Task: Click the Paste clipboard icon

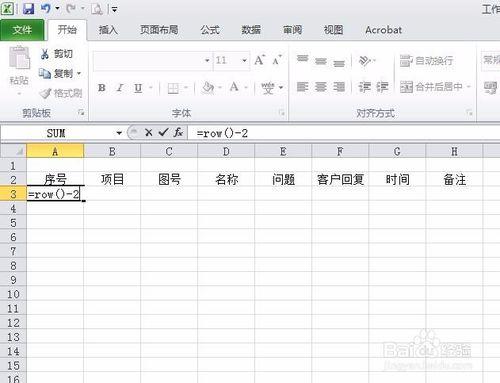Action: pos(19,59)
